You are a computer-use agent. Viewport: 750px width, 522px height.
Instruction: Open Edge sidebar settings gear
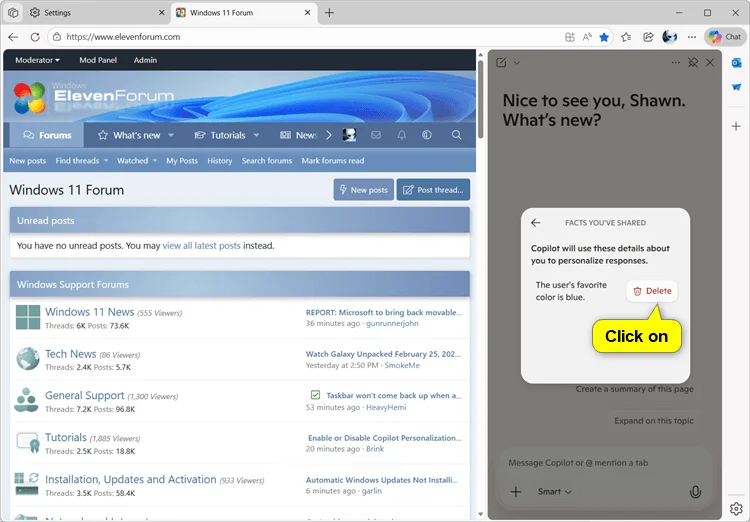(737, 508)
